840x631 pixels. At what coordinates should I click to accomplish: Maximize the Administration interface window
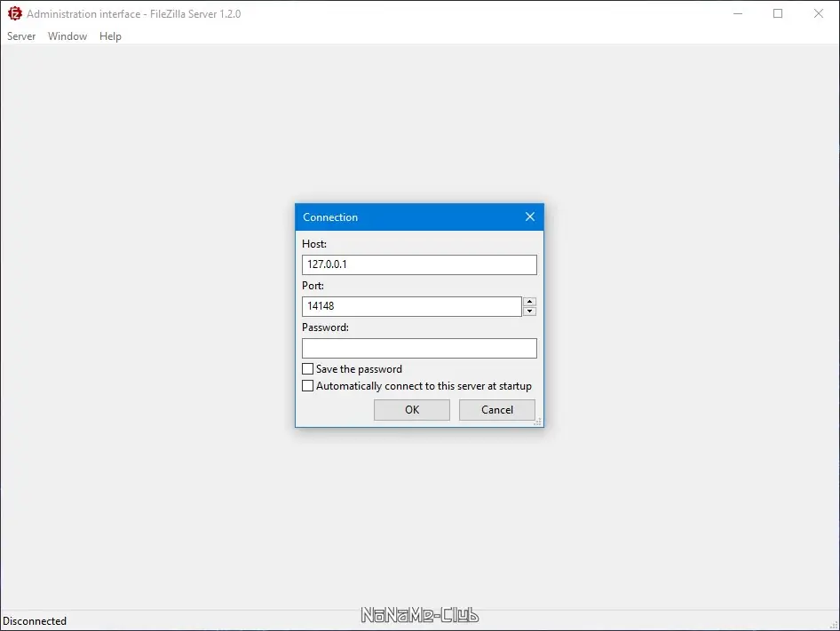point(778,13)
